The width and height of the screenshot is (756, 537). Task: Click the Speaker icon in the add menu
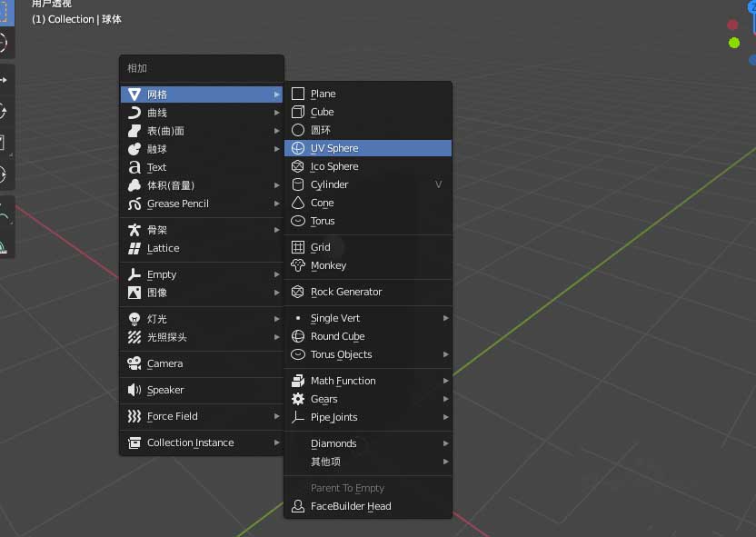click(134, 390)
